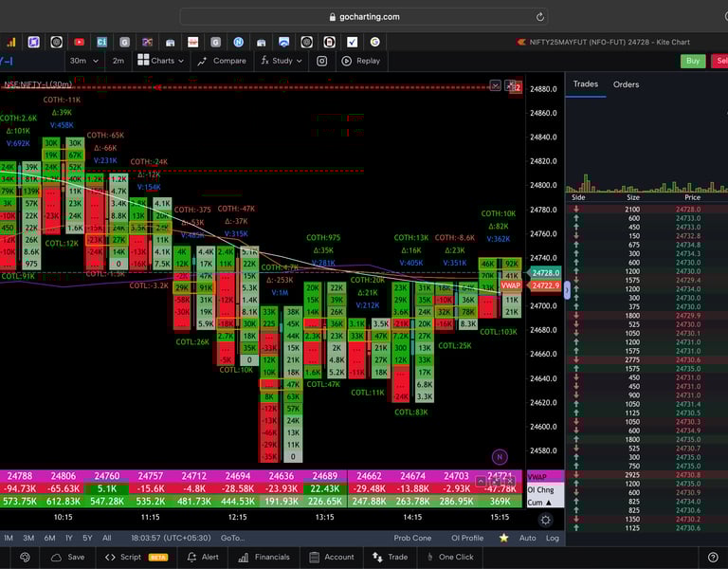The height and width of the screenshot is (569, 728).
Task: Select the OI Chng legend label
Action: (x=540, y=489)
